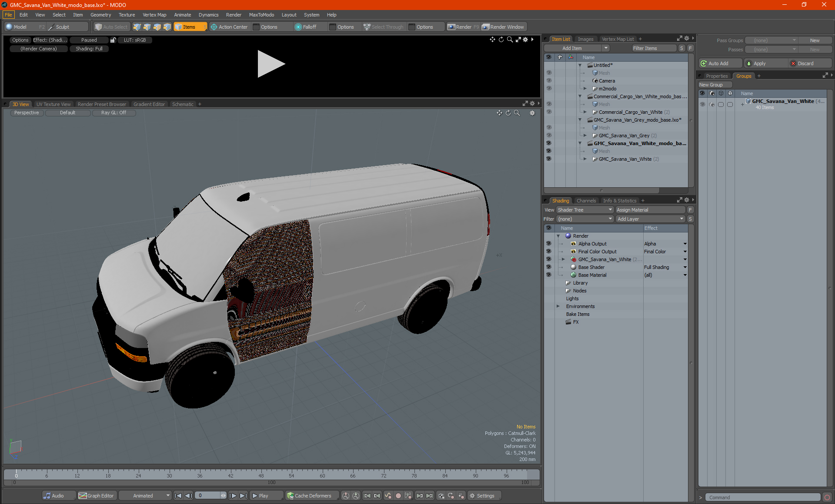Collapse the Untitled* scene tree
This screenshot has width=835, height=504.
click(580, 65)
